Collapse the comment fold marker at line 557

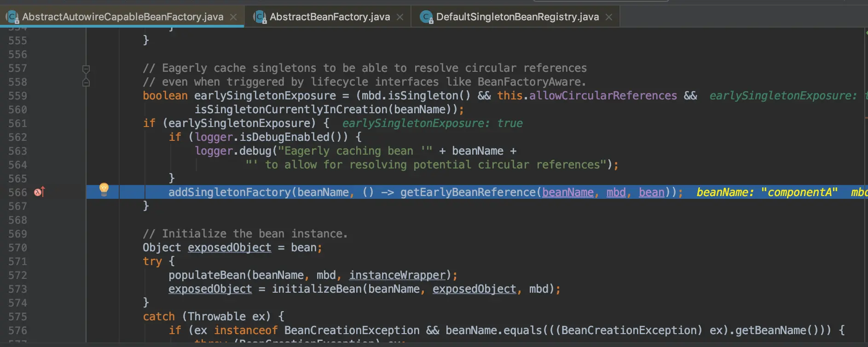(86, 69)
